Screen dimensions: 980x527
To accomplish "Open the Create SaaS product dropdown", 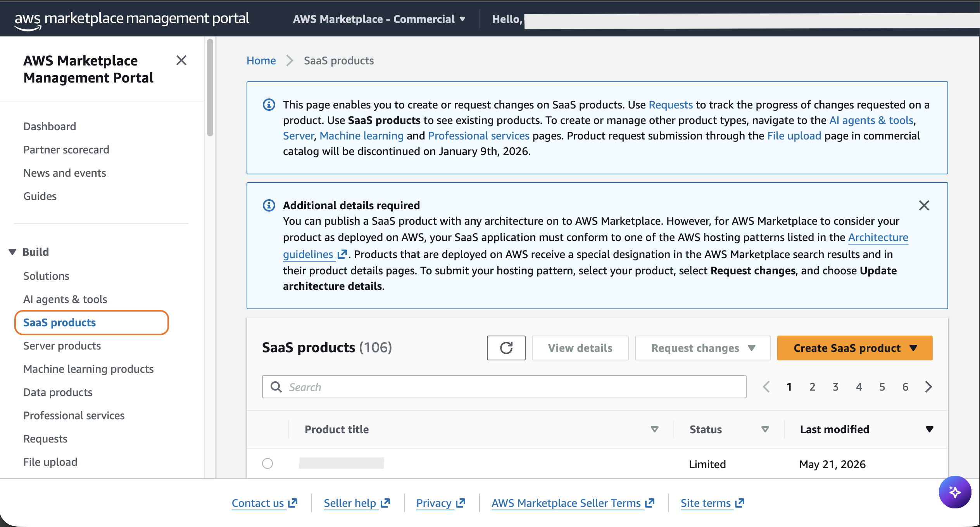I will click(x=855, y=348).
